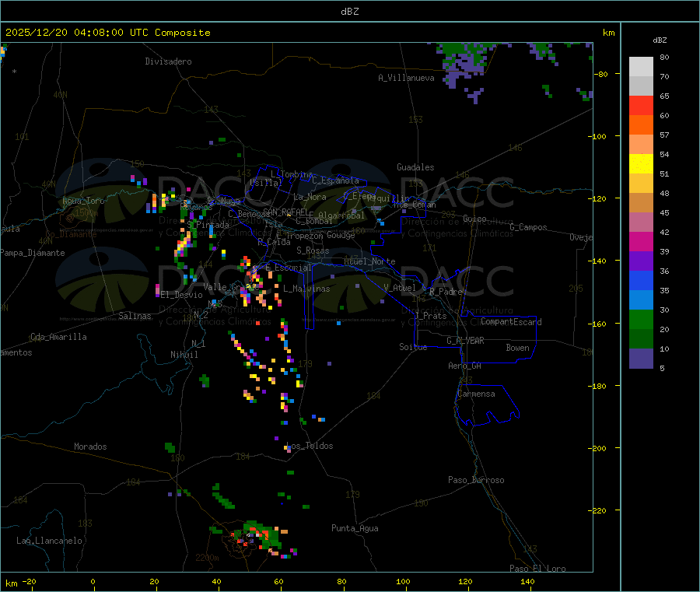The width and height of the screenshot is (700, 592).
Task: Select the slate 5-10 dBZ legend swatch
Action: pyautogui.click(x=641, y=359)
